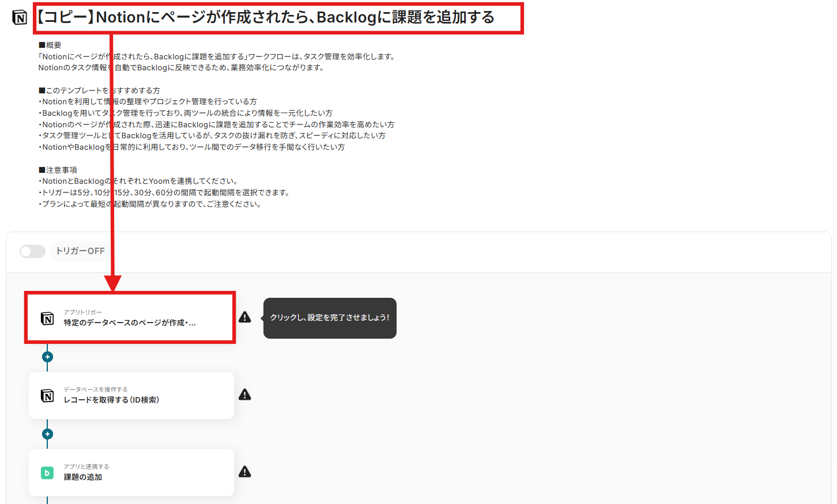Click the トリガーOFF status label
The width and height of the screenshot is (837, 504).
click(x=80, y=251)
